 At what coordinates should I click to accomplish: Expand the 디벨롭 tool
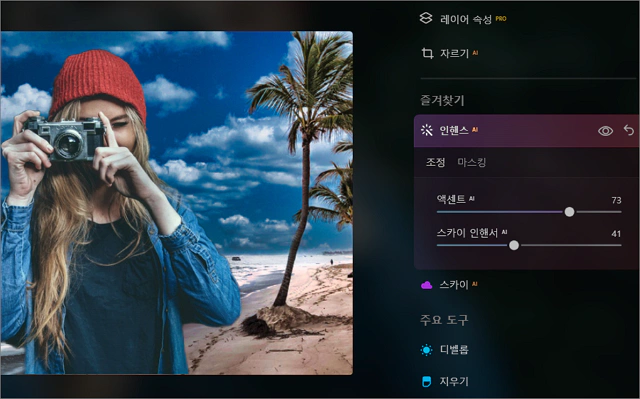[454, 350]
